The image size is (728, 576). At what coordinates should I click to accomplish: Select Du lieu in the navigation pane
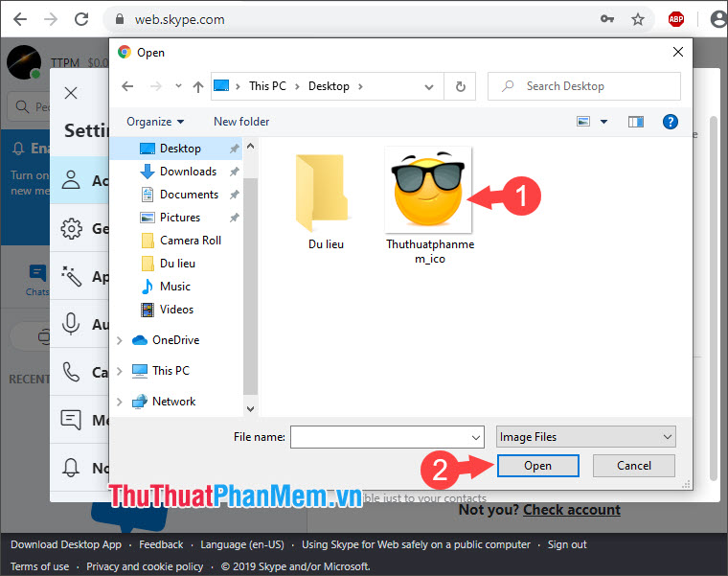pos(176,264)
